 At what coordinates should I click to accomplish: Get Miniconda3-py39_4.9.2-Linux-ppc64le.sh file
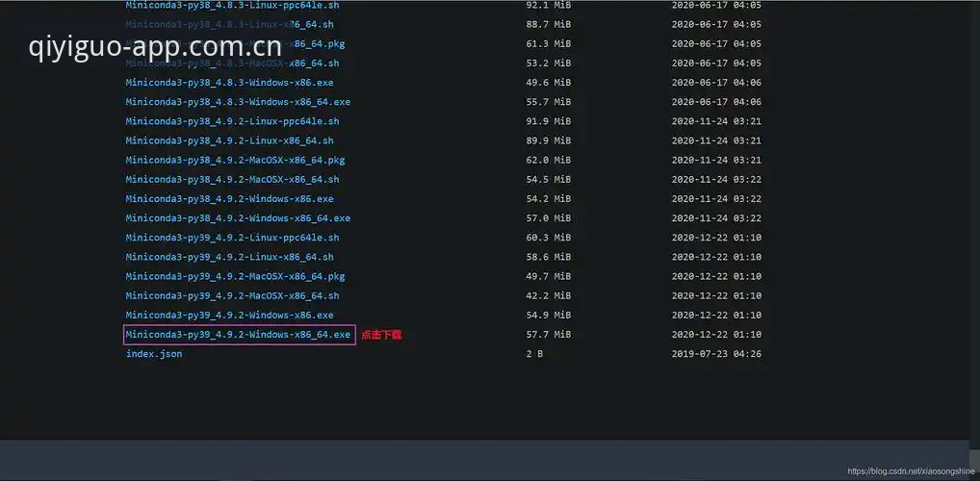[x=233, y=238]
